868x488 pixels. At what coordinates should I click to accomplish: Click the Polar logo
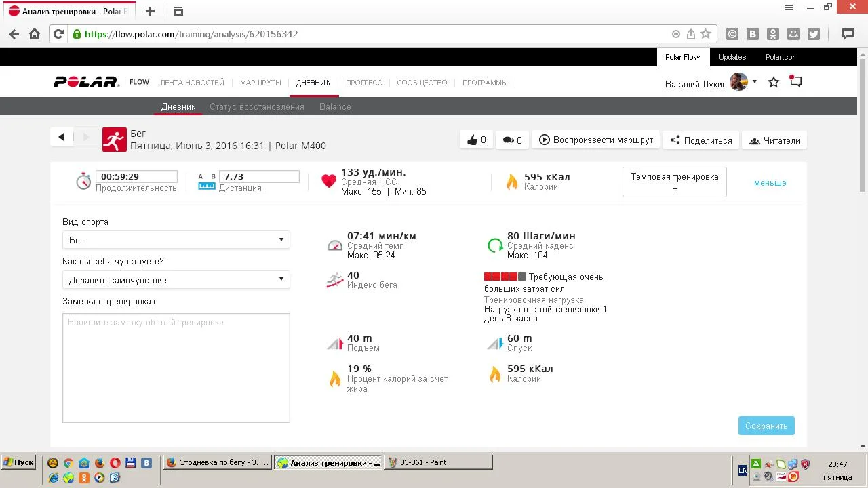tap(86, 82)
